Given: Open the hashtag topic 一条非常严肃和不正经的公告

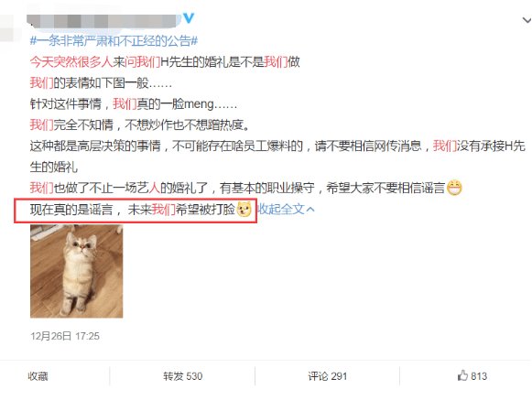Looking at the screenshot, I should click(x=114, y=41).
